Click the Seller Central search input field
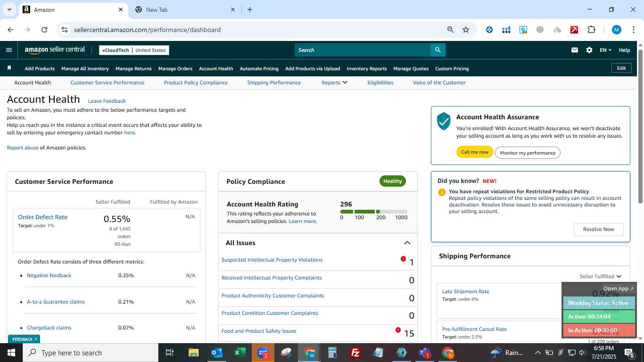This screenshot has height=362, width=644. click(x=363, y=50)
